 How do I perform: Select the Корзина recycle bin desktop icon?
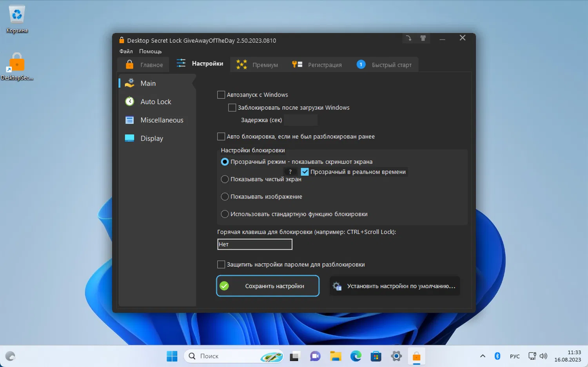click(x=17, y=19)
